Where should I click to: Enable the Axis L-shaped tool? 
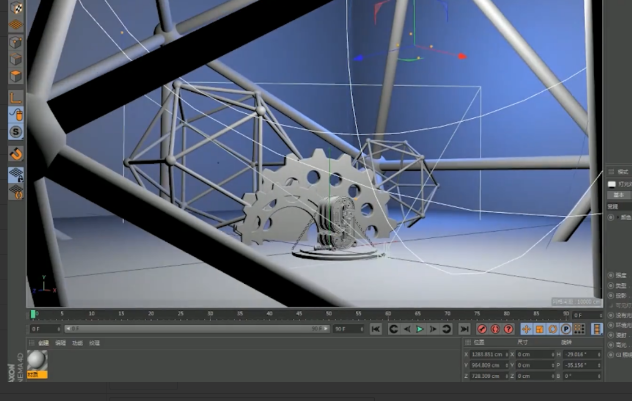[x=16, y=98]
